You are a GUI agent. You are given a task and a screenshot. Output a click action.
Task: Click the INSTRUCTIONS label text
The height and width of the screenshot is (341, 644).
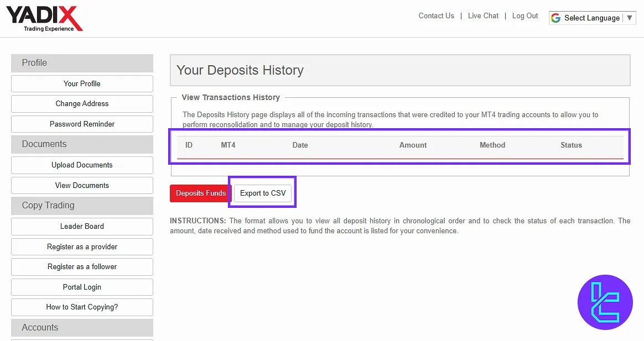coord(198,221)
